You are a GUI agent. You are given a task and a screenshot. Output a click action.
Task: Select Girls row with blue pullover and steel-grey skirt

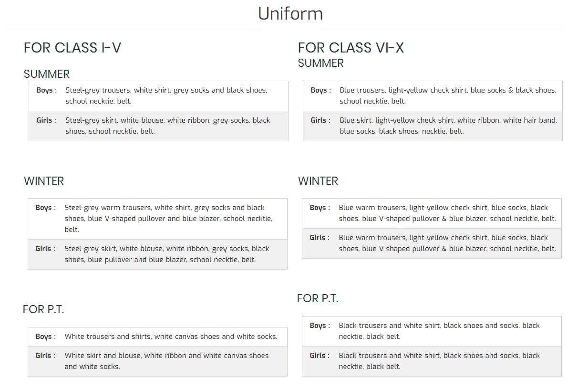point(157,254)
